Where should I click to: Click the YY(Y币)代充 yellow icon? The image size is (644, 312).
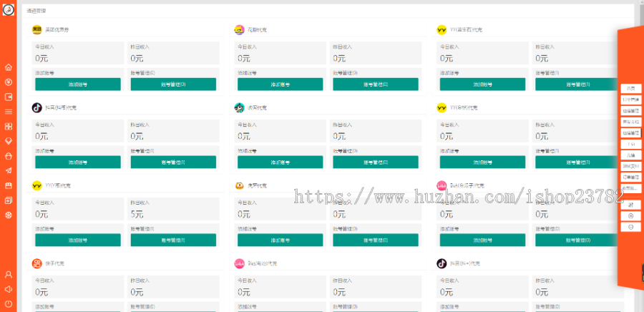point(37,185)
